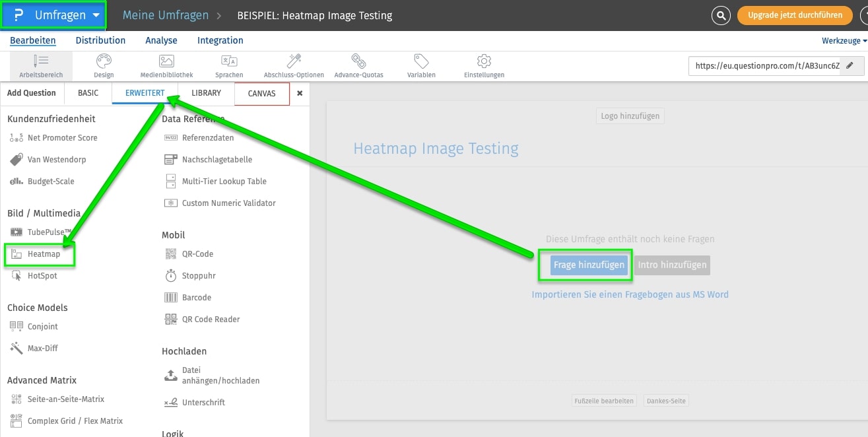868x437 pixels.
Task: Expand the Umfragen product dropdown
Action: click(53, 15)
